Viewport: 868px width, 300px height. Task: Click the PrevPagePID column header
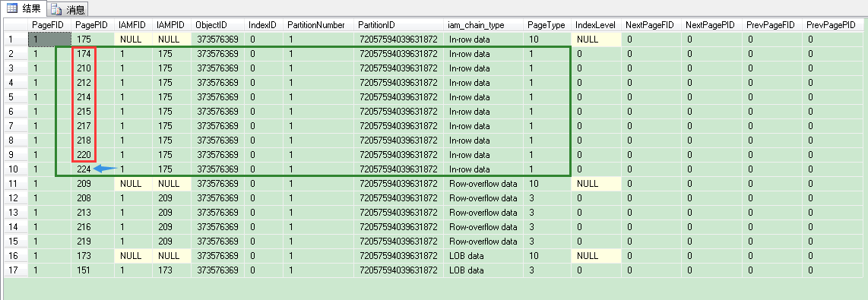(x=831, y=25)
